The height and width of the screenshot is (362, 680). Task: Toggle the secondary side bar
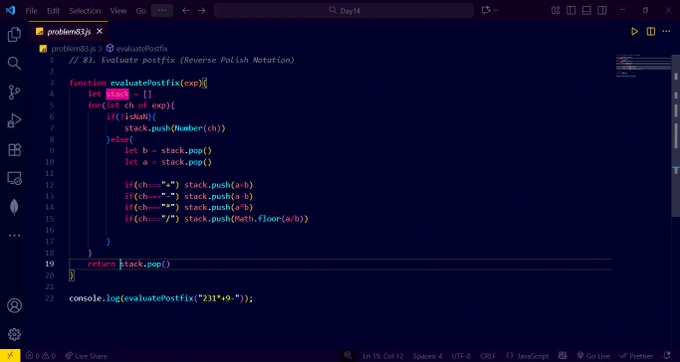click(x=602, y=10)
